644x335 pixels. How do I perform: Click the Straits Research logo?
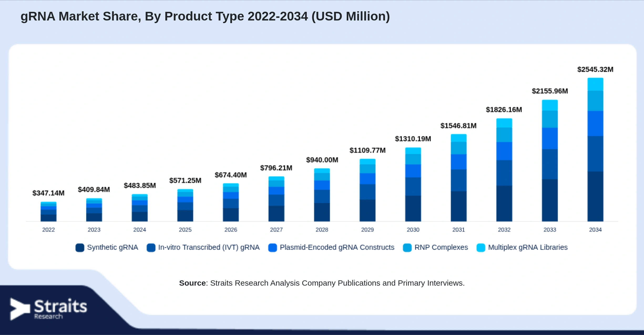click(48, 309)
